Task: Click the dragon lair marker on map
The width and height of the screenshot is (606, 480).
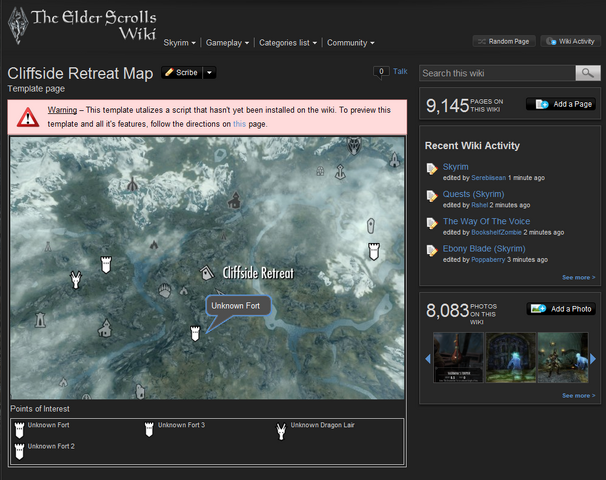Action: [76, 279]
